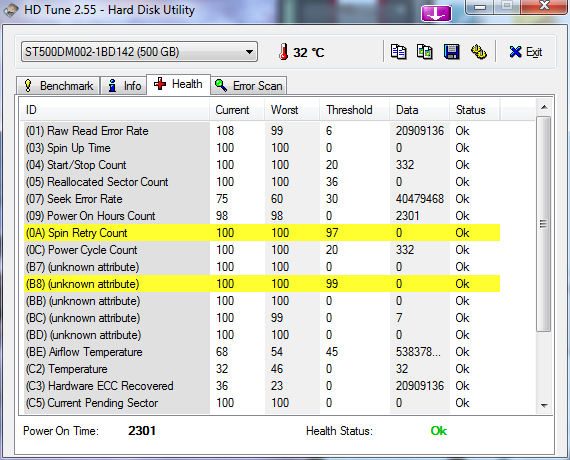Exit the program via Exit button
Viewport: 570px width, 460px height.
click(x=526, y=52)
